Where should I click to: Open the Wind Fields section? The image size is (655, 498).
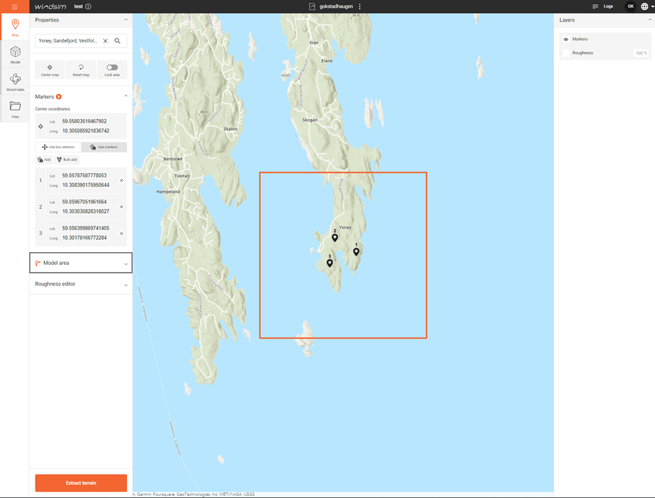coord(15,81)
